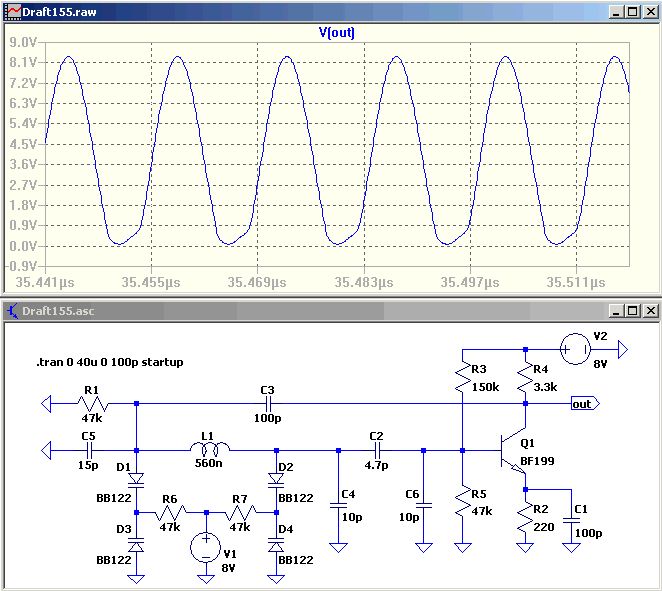Select the Q1 BF199 transistor symbol
The height and width of the screenshot is (591, 662).
[513, 451]
